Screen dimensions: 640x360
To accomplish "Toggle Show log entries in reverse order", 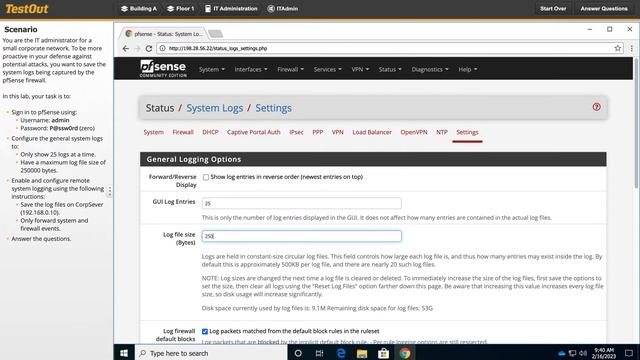I will tap(206, 177).
